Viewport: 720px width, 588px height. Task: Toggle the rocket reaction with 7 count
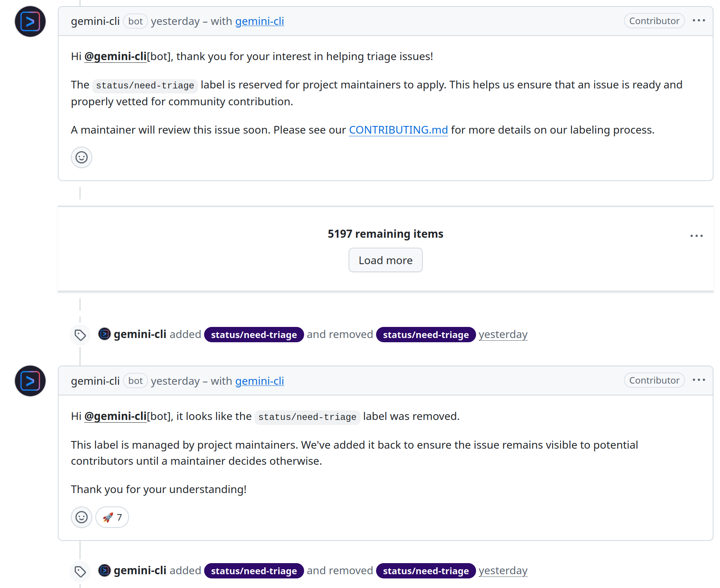point(112,517)
